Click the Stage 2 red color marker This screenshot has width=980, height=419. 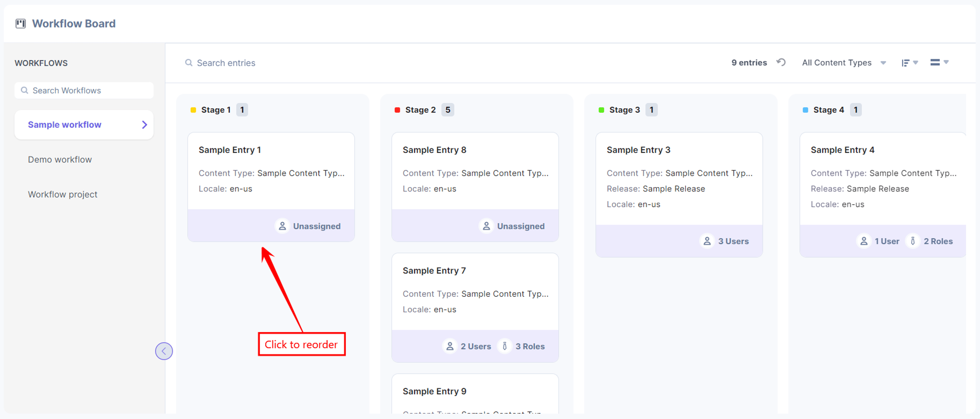[x=397, y=110]
